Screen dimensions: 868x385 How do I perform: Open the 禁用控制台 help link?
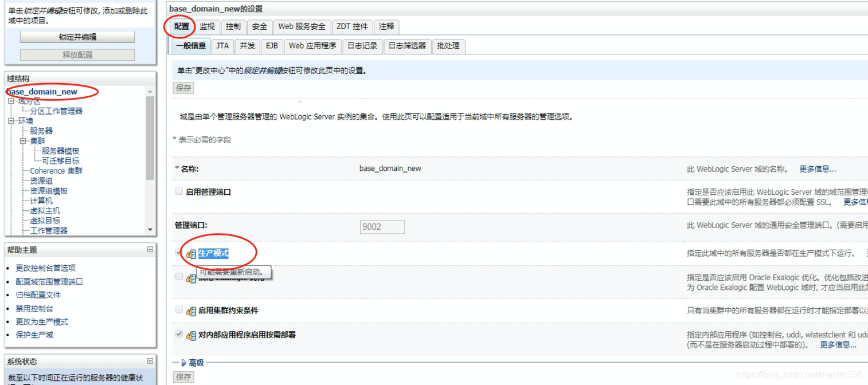(x=34, y=308)
